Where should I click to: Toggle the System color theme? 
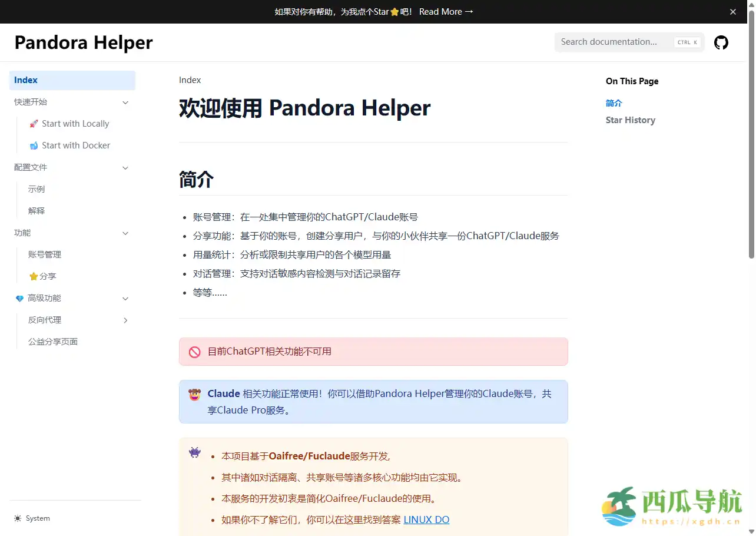coord(32,518)
